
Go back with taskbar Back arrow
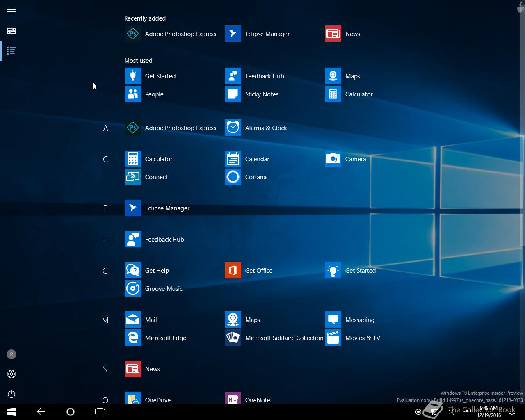pyautogui.click(x=41, y=412)
